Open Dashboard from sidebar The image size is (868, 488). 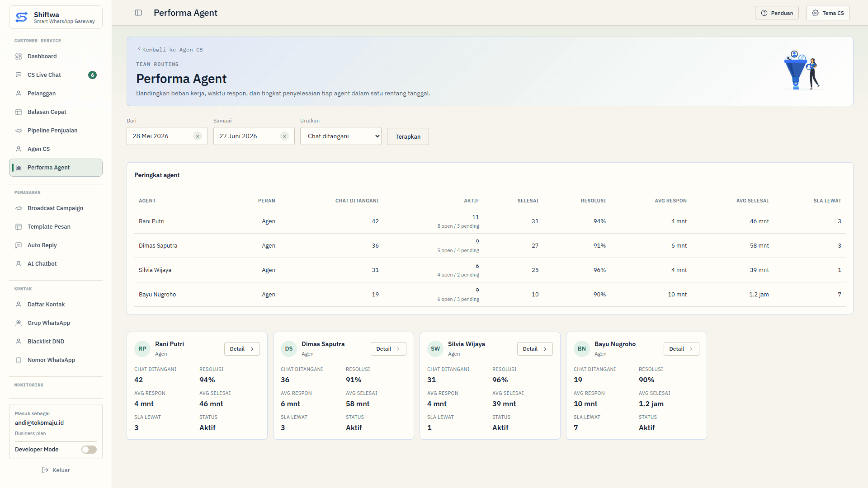point(56,56)
